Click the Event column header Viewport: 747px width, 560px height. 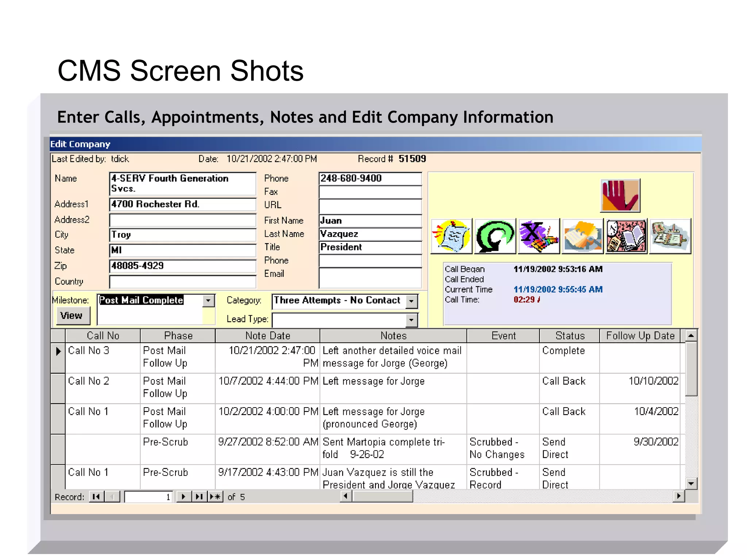503,336
